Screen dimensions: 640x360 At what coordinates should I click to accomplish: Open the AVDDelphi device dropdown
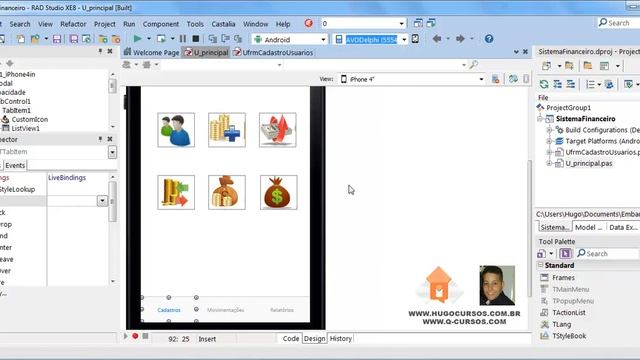point(404,40)
